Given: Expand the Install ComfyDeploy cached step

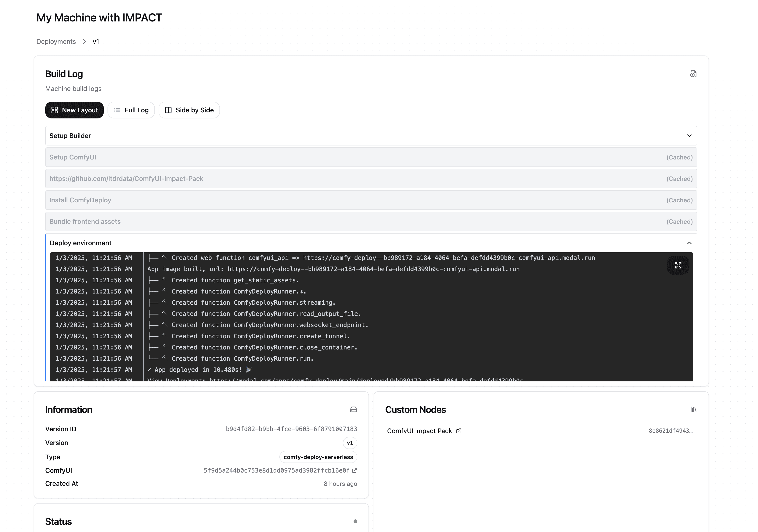Looking at the screenshot, I should click(x=371, y=200).
